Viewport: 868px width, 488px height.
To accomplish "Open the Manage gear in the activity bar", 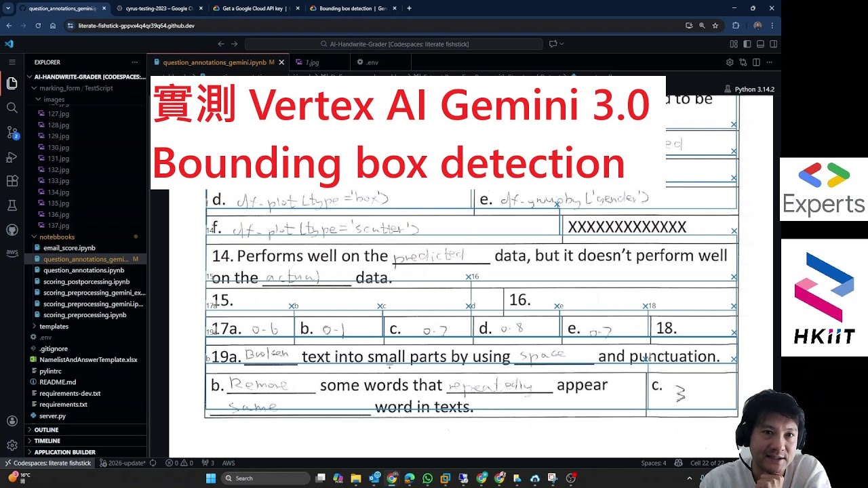I will (x=12, y=445).
